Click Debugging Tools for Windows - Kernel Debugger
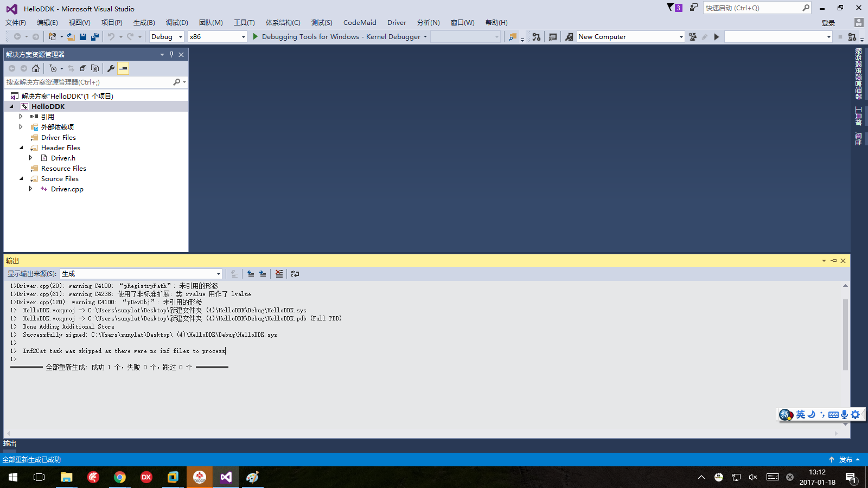Viewport: 868px width, 488px height. point(341,37)
